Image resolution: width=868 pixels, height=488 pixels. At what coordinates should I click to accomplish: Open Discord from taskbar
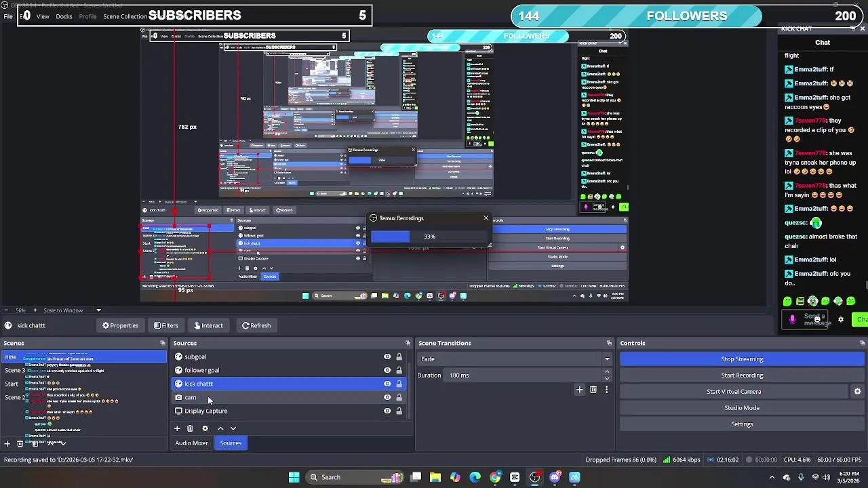point(555,477)
